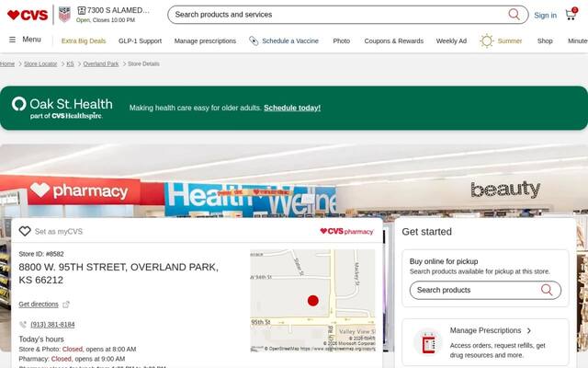The image size is (588, 368).
Task: Click the Open, Closes 10:00 PM status
Action: [106, 20]
